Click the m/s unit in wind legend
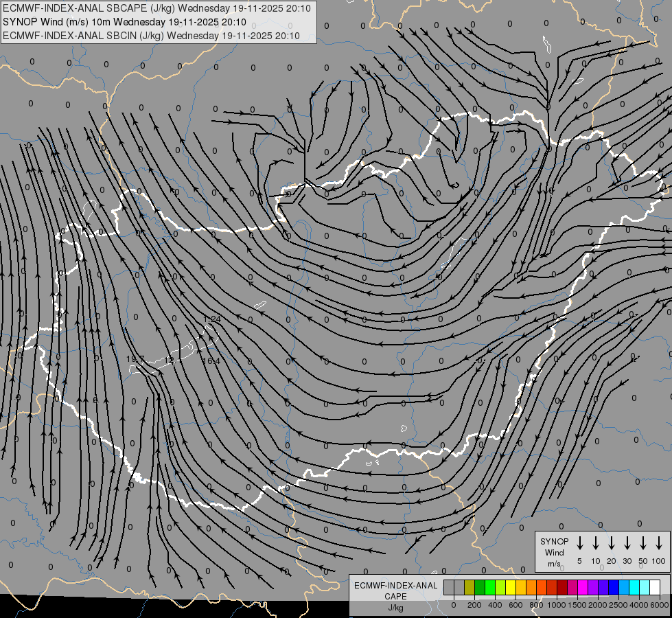Image resolution: width=672 pixels, height=618 pixels. pos(554,564)
